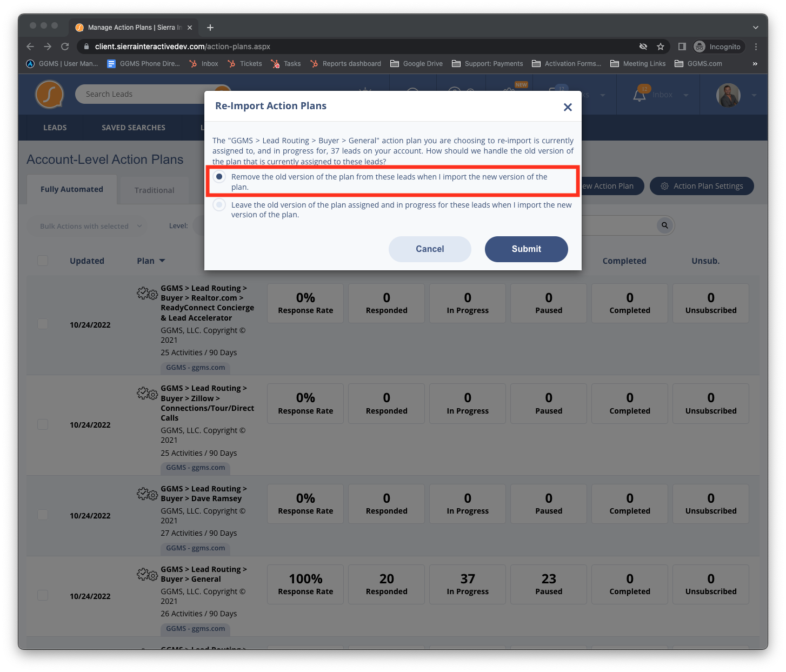Click the gears icon of Zillow plan
786x672 pixels.
(x=147, y=393)
